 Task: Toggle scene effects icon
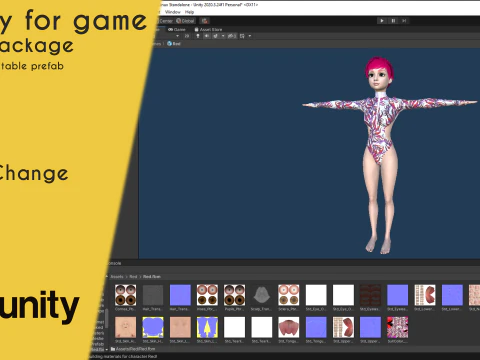216,36
